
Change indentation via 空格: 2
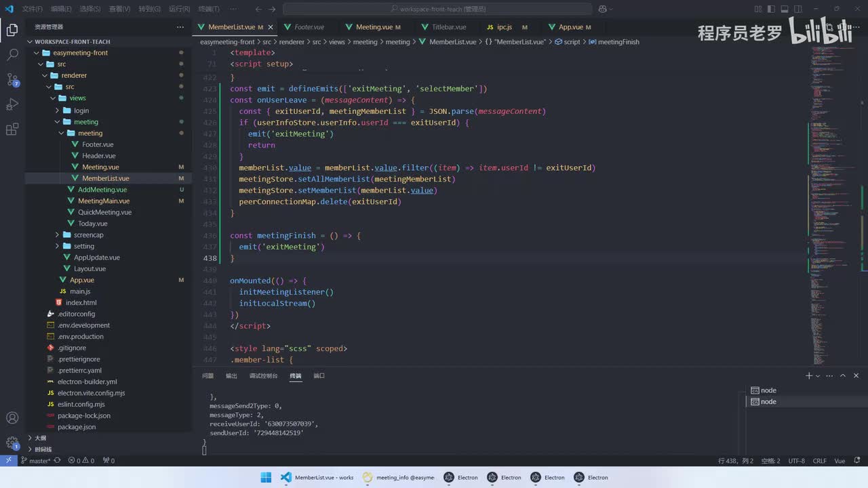(770, 461)
